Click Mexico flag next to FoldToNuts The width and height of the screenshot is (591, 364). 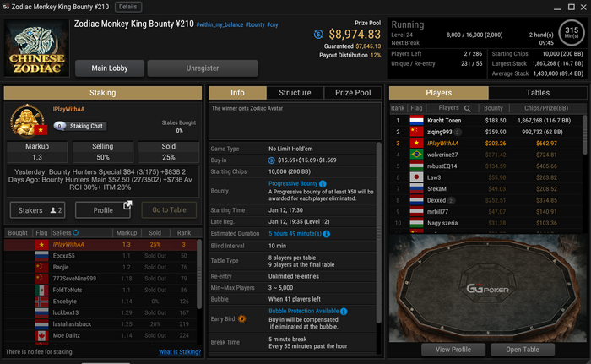click(x=41, y=290)
